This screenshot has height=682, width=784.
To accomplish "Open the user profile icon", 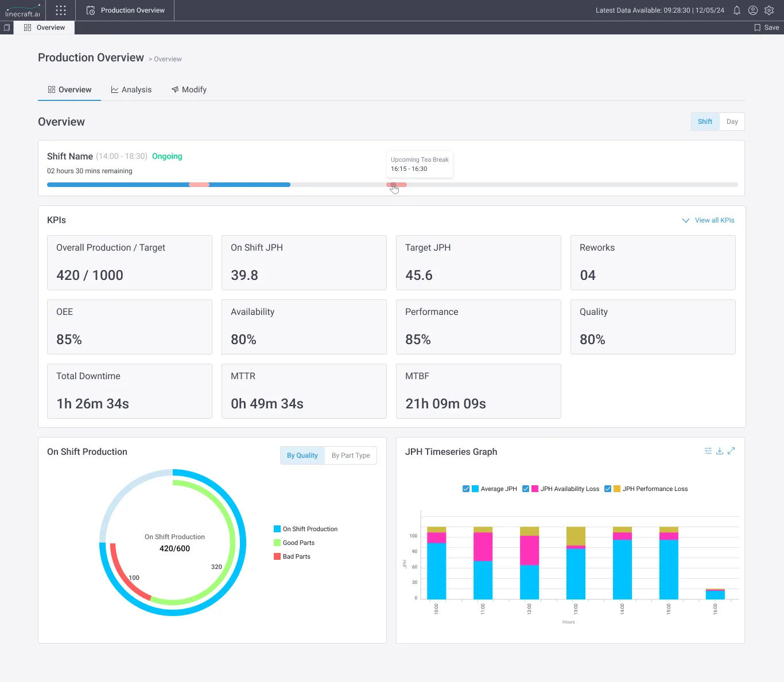I will (x=753, y=10).
